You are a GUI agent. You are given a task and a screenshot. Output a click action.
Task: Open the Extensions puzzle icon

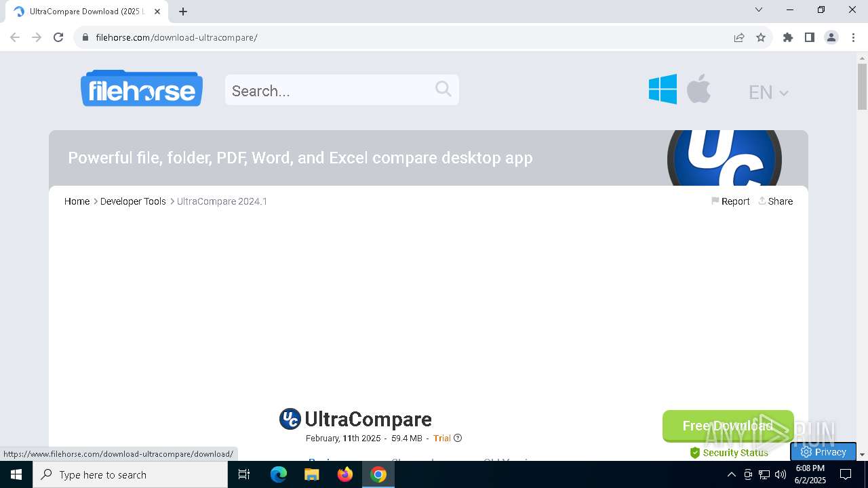coord(788,37)
